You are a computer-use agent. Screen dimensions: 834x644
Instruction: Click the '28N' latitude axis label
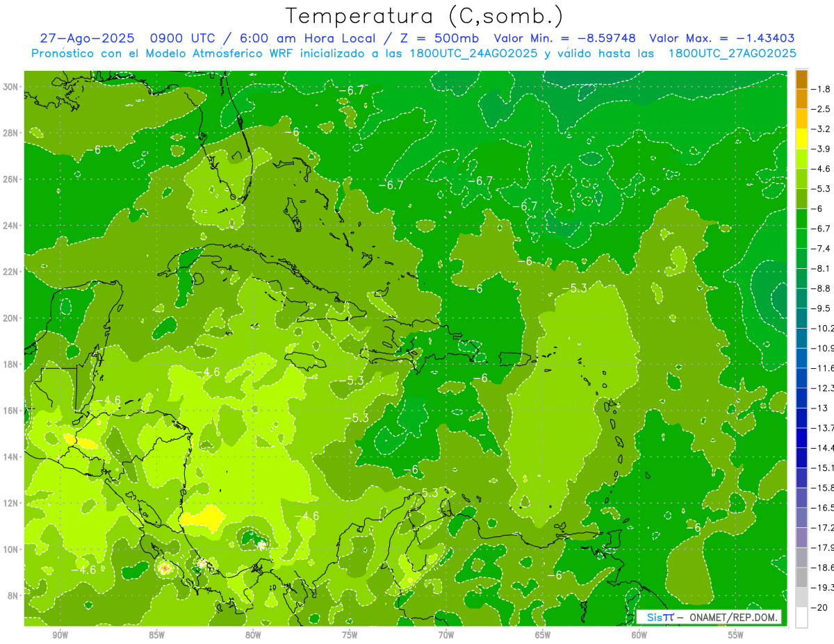tap(11, 133)
